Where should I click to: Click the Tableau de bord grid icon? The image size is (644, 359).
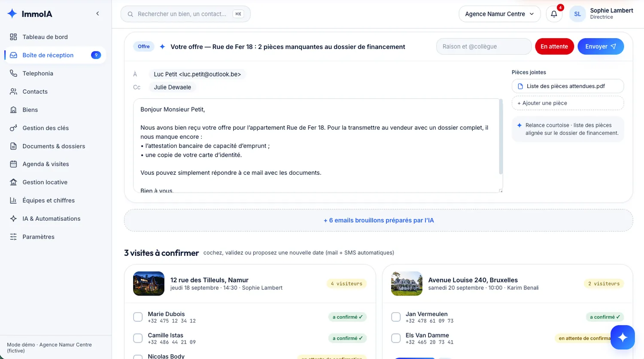pos(14,37)
